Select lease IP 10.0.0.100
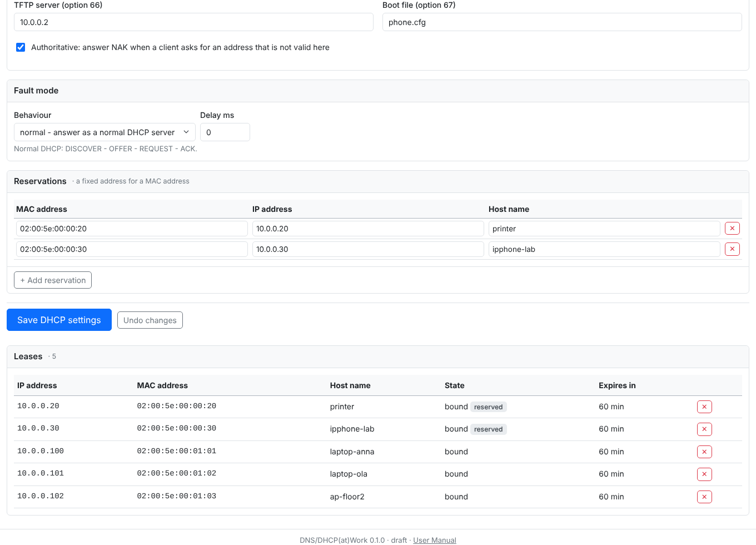The height and width of the screenshot is (545, 756). [41, 451]
